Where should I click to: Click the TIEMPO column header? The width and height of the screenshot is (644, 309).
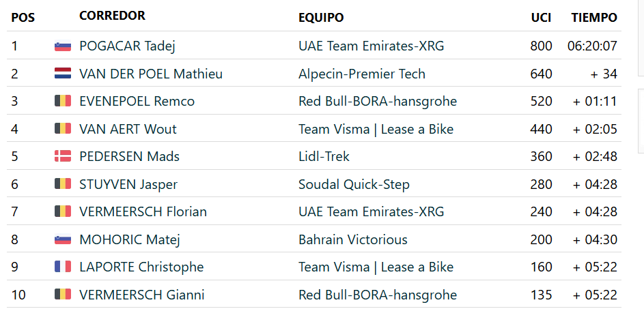point(594,18)
